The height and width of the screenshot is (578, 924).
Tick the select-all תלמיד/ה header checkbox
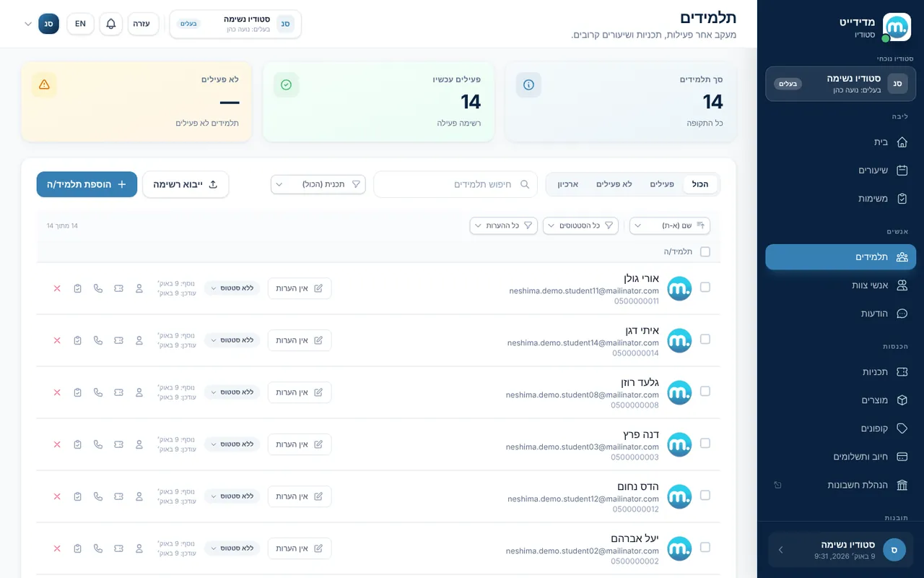pyautogui.click(x=705, y=251)
